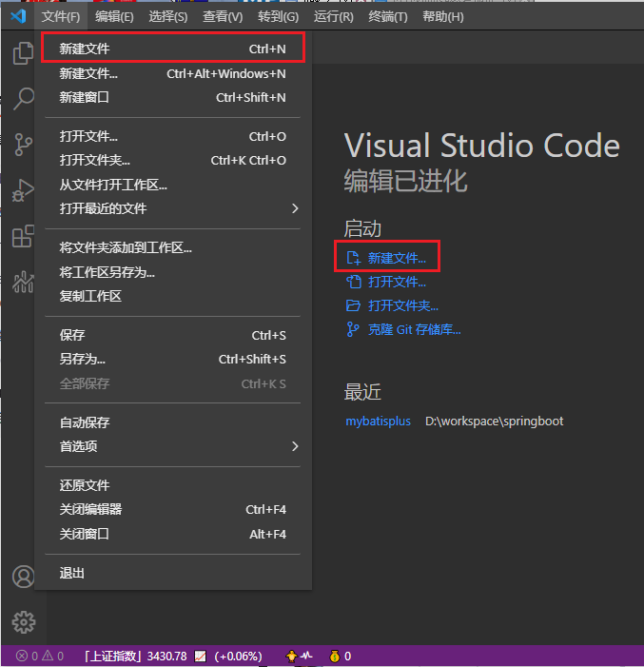The height and width of the screenshot is (667, 644).
Task: Choose 新建文件... Ctrl+Alt+Windows+N entry
Action: [173, 73]
